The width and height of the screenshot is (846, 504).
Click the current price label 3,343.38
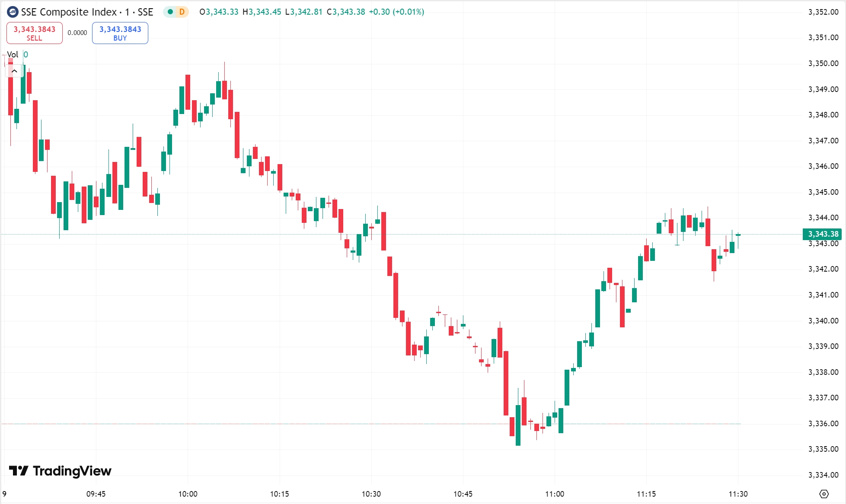823,234
